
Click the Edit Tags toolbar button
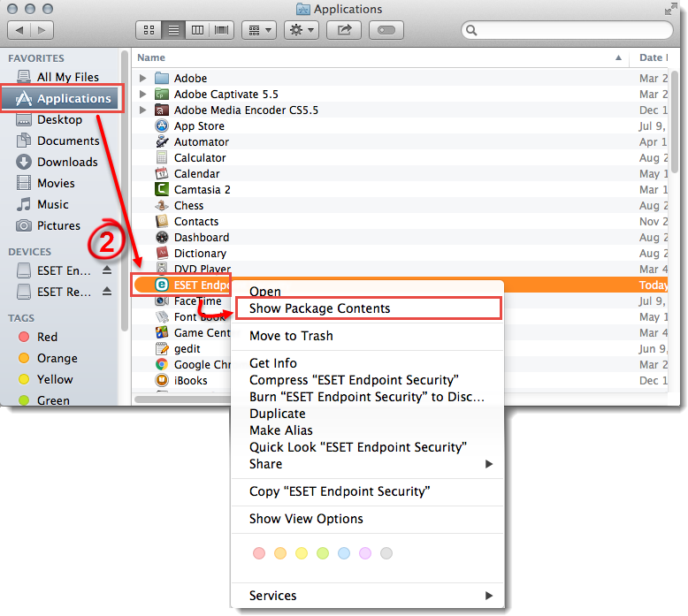[x=387, y=30]
